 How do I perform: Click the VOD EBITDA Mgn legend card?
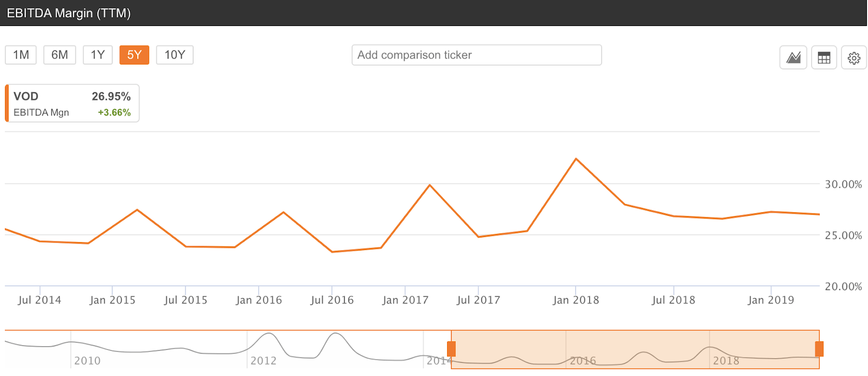(x=72, y=103)
